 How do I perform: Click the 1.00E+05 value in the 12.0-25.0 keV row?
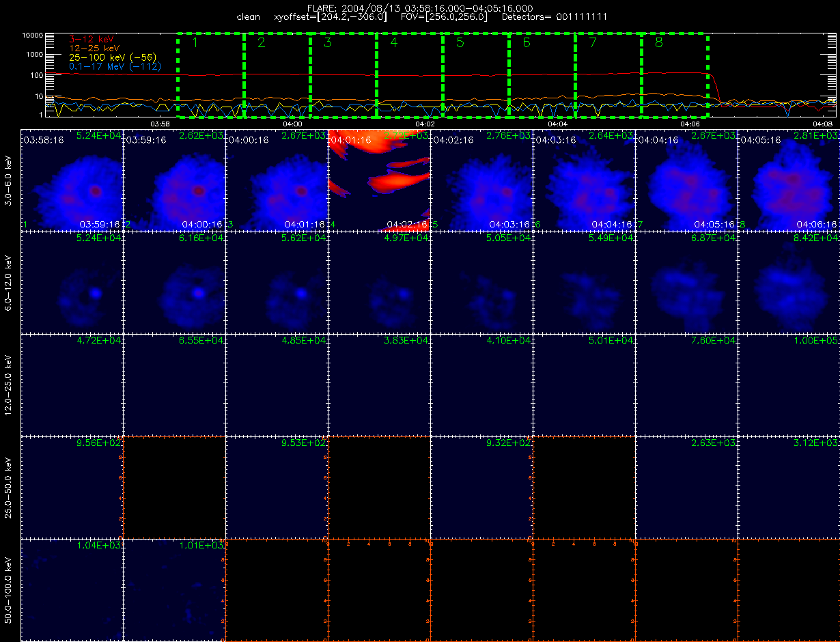click(x=817, y=341)
